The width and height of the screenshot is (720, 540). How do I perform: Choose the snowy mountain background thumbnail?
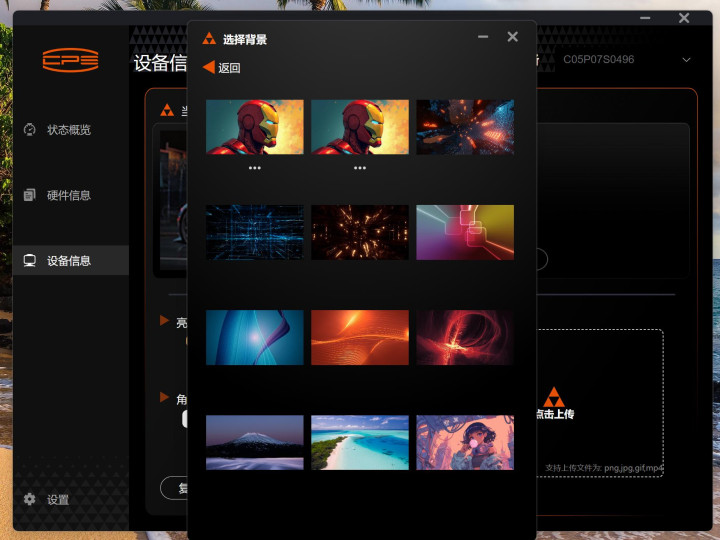[x=255, y=442]
